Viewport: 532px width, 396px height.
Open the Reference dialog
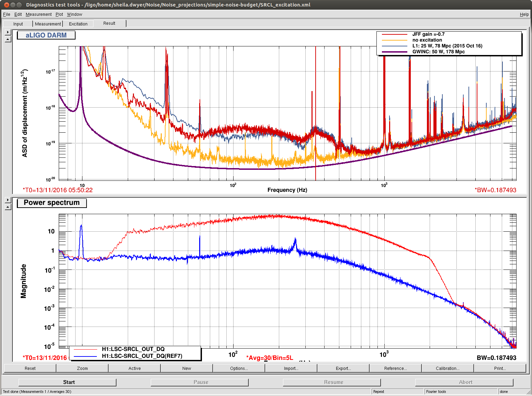click(x=395, y=368)
